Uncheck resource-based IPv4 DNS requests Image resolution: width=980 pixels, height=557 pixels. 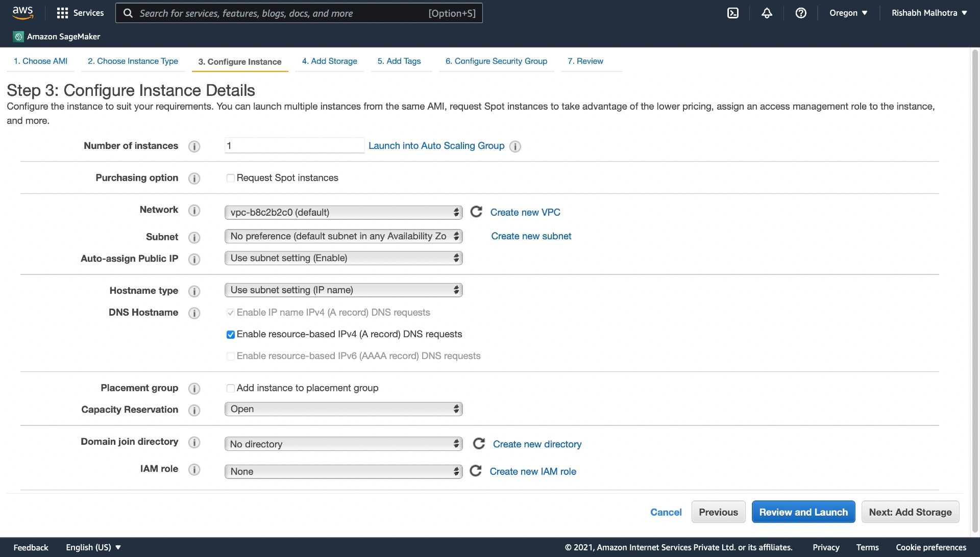point(231,335)
